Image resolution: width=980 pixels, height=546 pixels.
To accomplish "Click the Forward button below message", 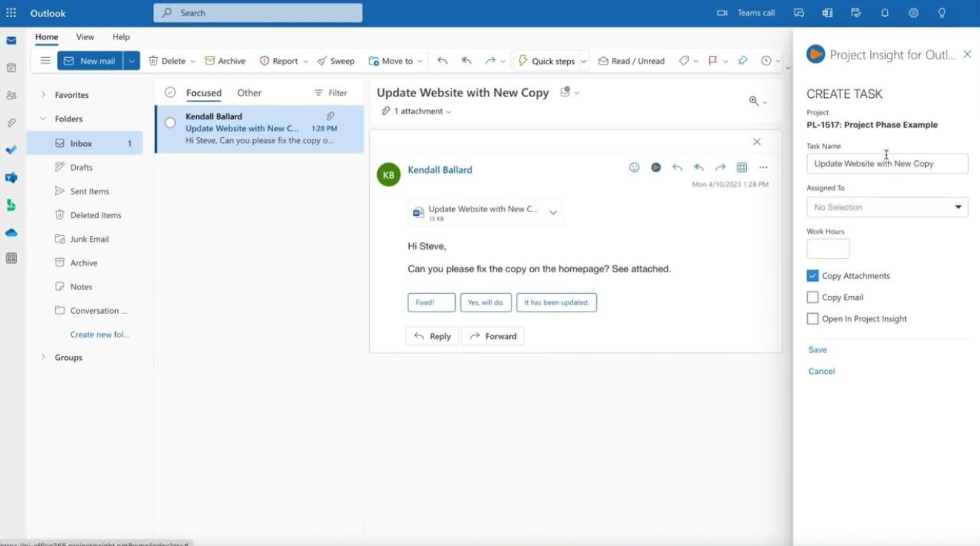I will point(493,336).
